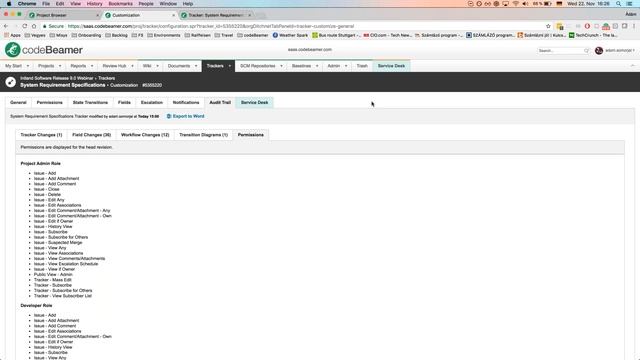This screenshot has height=360, width=640.
Task: Expand the Projects menu arrow
Action: [60, 66]
